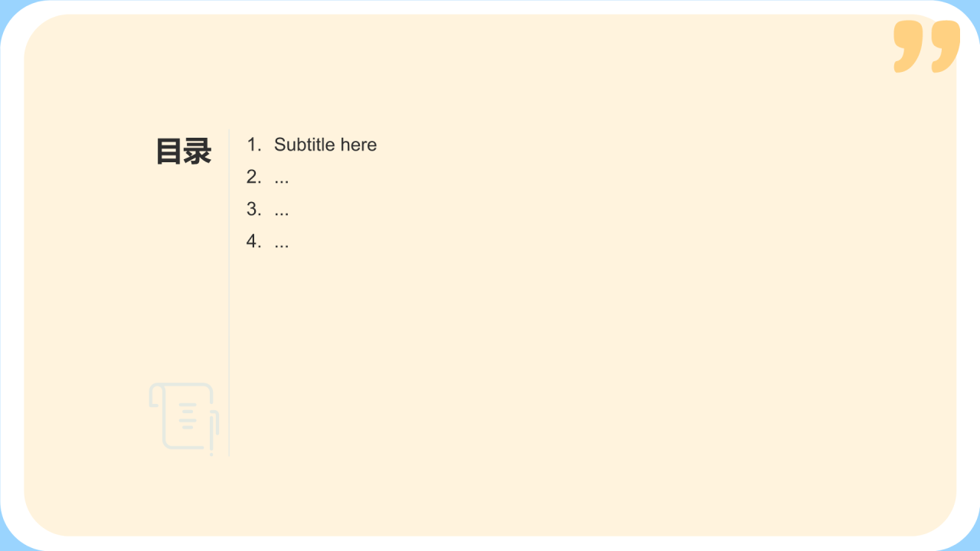Select list number "1."
Image resolution: width=980 pixels, height=551 pixels.
click(254, 145)
